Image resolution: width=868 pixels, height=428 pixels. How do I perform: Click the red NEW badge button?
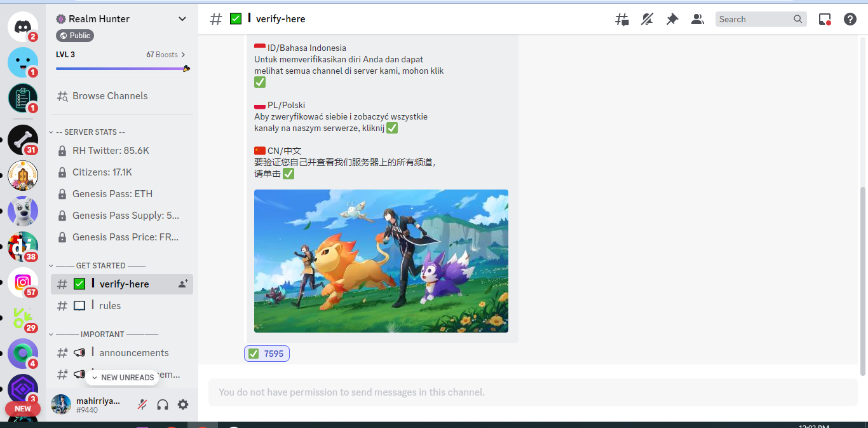pyautogui.click(x=23, y=409)
